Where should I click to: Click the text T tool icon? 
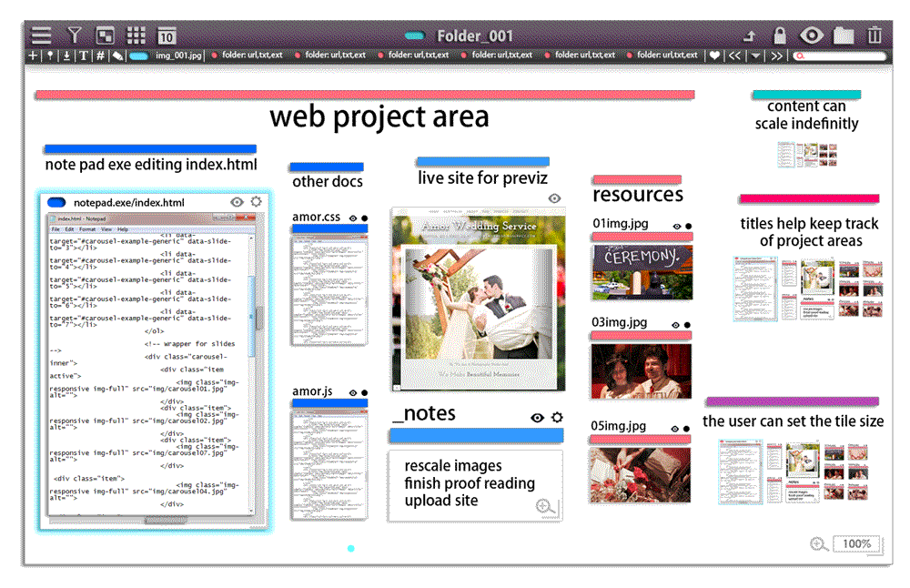point(83,56)
